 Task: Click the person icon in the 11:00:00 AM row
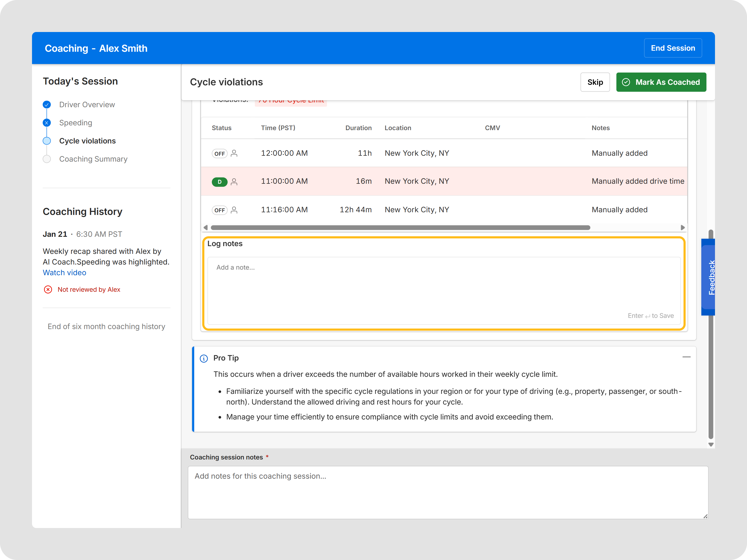pyautogui.click(x=234, y=182)
